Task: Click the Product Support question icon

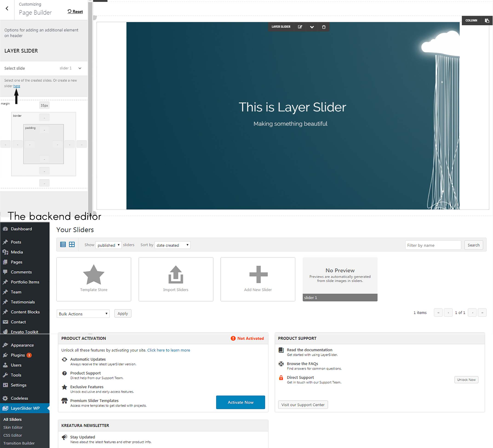Action: (64, 373)
